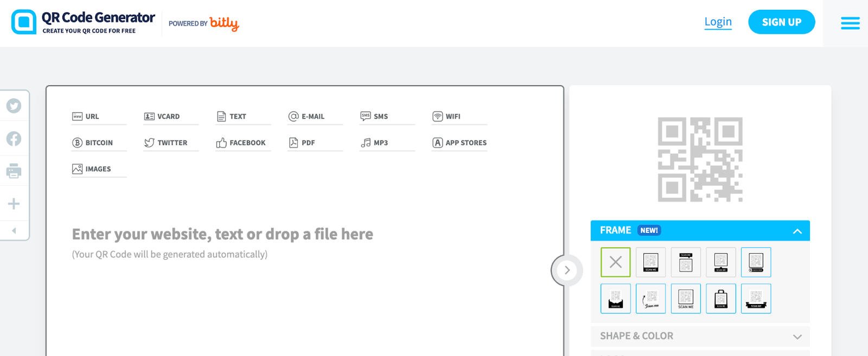868x356 pixels.
Task: Click the SIGN UP button
Action: pyautogui.click(x=781, y=22)
